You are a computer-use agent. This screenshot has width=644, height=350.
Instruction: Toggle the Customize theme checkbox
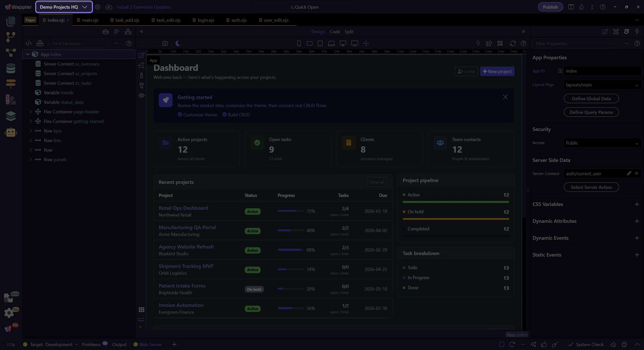pyautogui.click(x=180, y=115)
